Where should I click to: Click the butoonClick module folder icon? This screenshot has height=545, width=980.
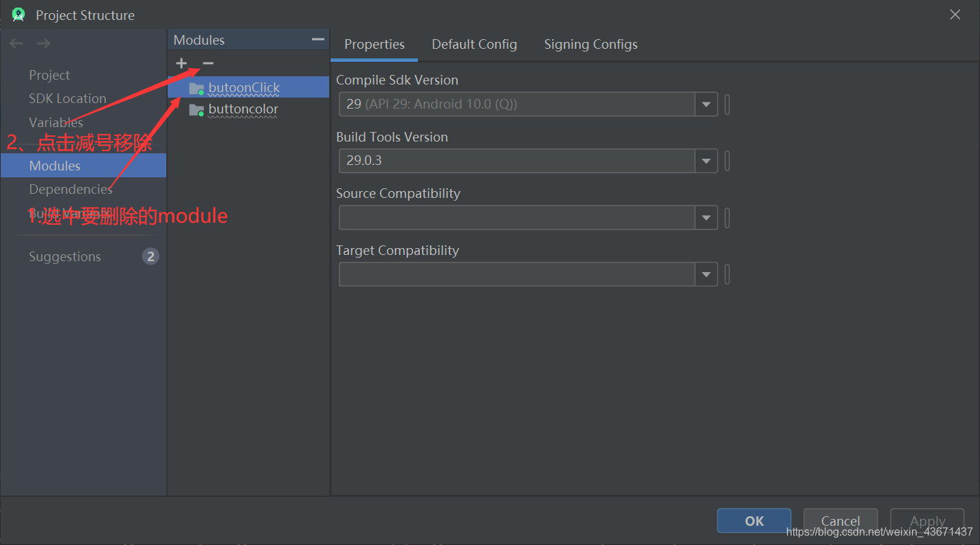tap(197, 88)
